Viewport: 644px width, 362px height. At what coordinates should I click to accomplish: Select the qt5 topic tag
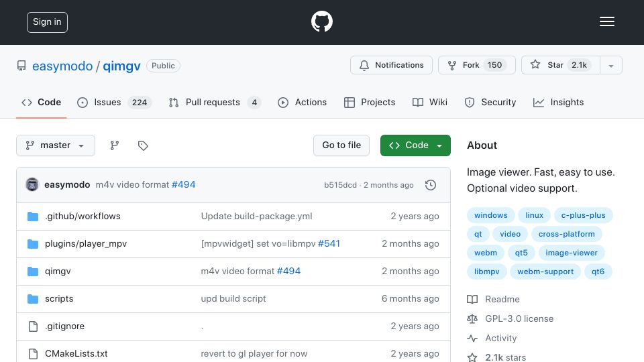[521, 253]
